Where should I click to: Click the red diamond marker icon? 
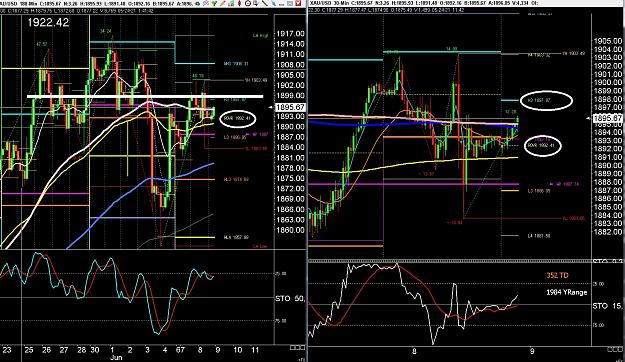click(240, 4)
